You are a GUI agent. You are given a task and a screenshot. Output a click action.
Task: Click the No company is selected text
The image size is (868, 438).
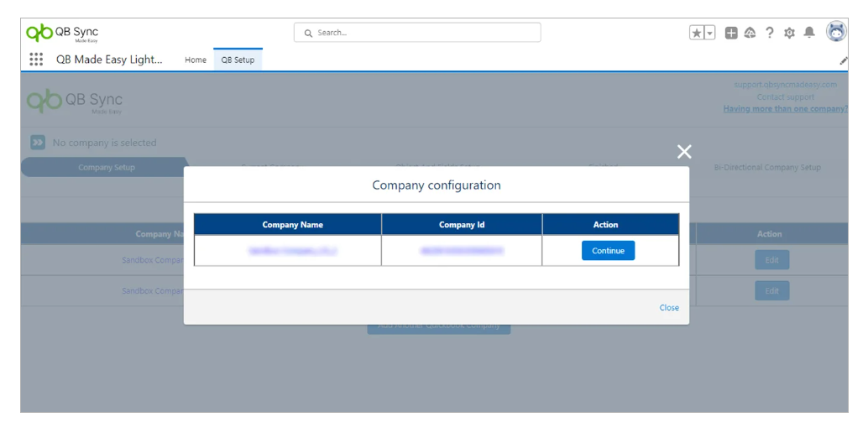105,143
